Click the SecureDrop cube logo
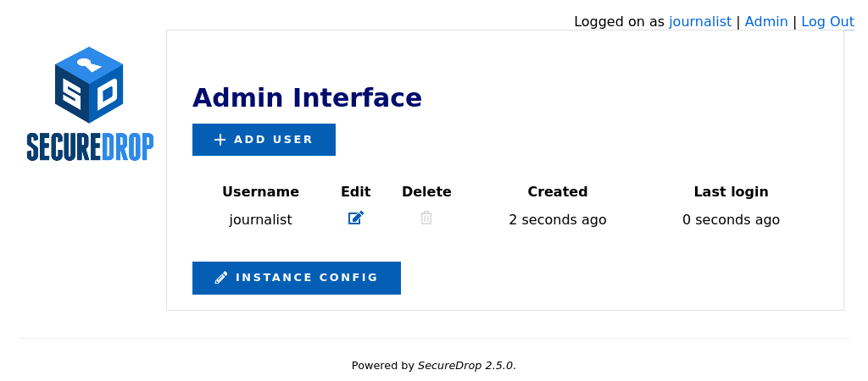The image size is (868, 381). (x=89, y=86)
